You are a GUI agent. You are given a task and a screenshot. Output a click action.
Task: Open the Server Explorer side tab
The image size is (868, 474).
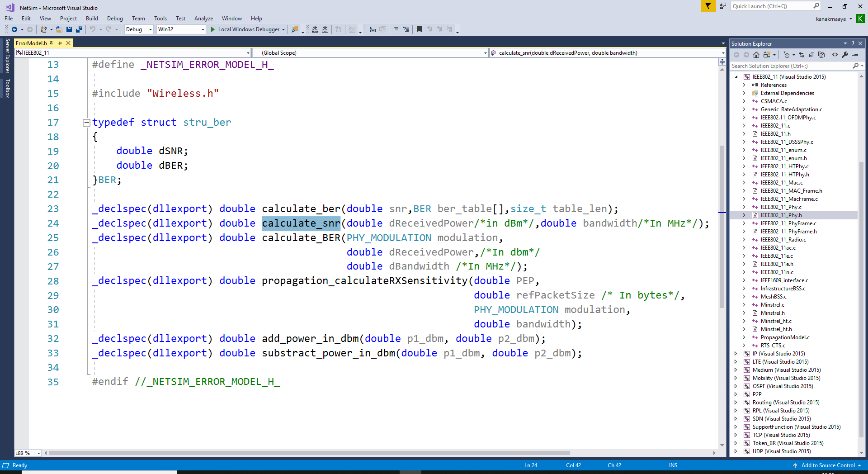point(7,56)
